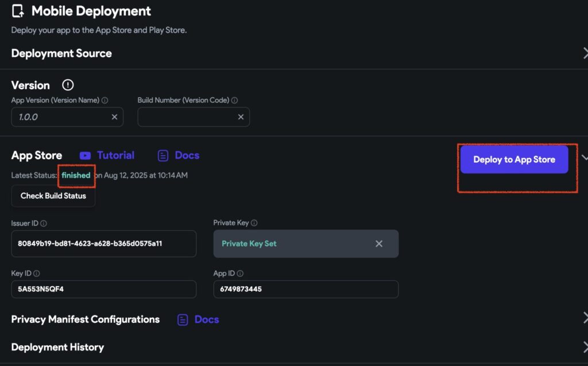This screenshot has height=366, width=588.
Task: Click the Version warning info icon
Action: tap(68, 85)
